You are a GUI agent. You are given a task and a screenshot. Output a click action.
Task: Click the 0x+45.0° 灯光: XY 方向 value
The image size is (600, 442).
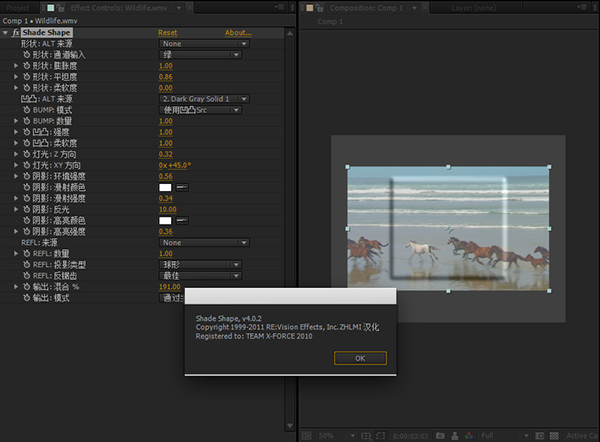[174, 165]
